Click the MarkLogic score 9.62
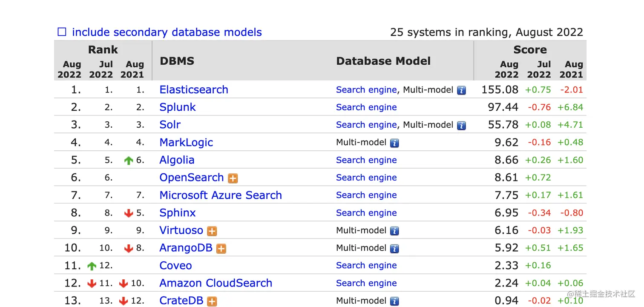This screenshot has height=307, width=644. click(x=507, y=143)
